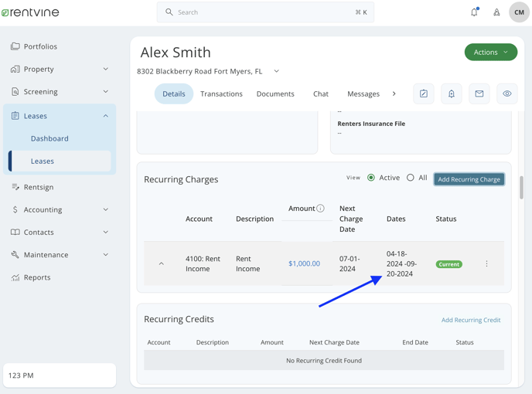The width and height of the screenshot is (532, 394).
Task: Click the Rentsign signature icon
Action: [15, 187]
